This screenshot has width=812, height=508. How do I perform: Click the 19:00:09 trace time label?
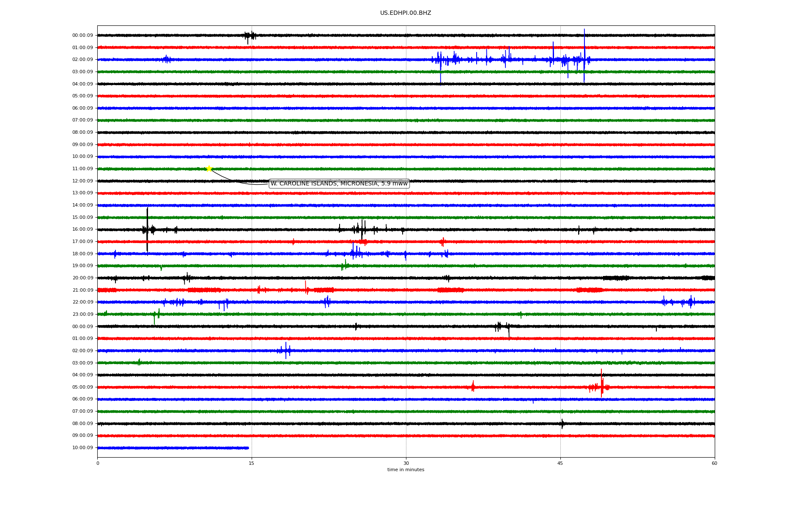pos(82,266)
